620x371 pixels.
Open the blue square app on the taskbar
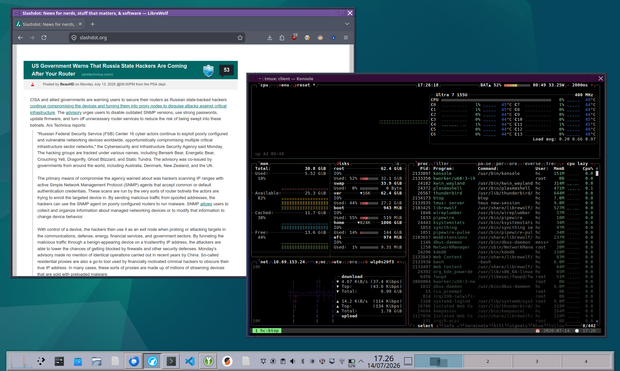click(78, 361)
